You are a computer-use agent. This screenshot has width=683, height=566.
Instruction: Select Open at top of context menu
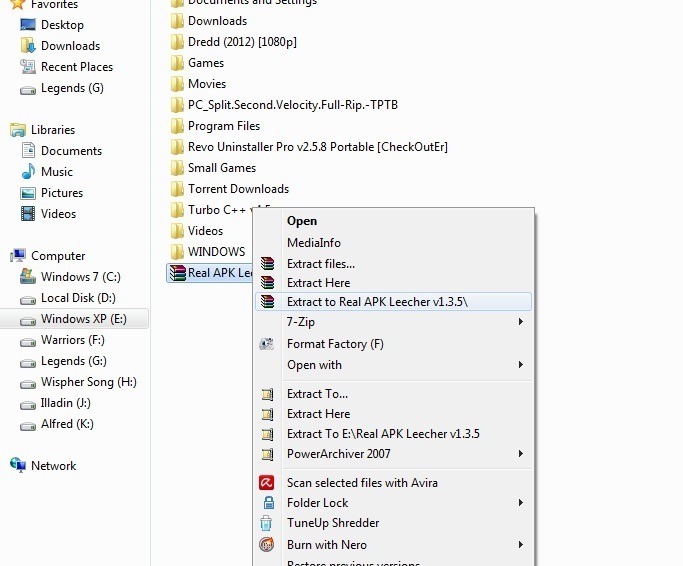pyautogui.click(x=301, y=221)
